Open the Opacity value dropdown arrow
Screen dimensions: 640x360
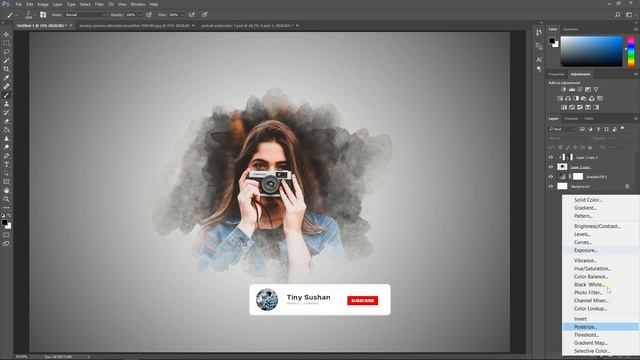[x=140, y=15]
